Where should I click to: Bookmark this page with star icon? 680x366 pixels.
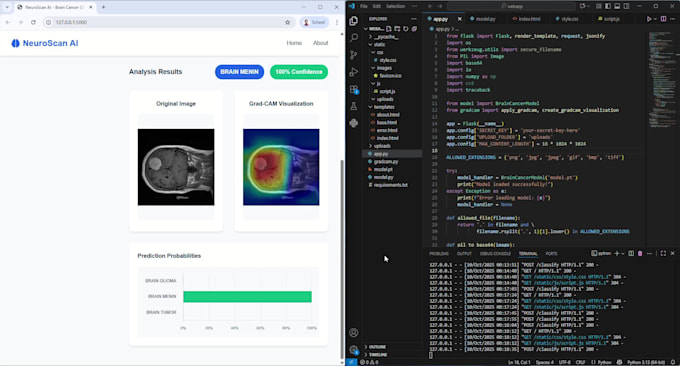click(288, 22)
